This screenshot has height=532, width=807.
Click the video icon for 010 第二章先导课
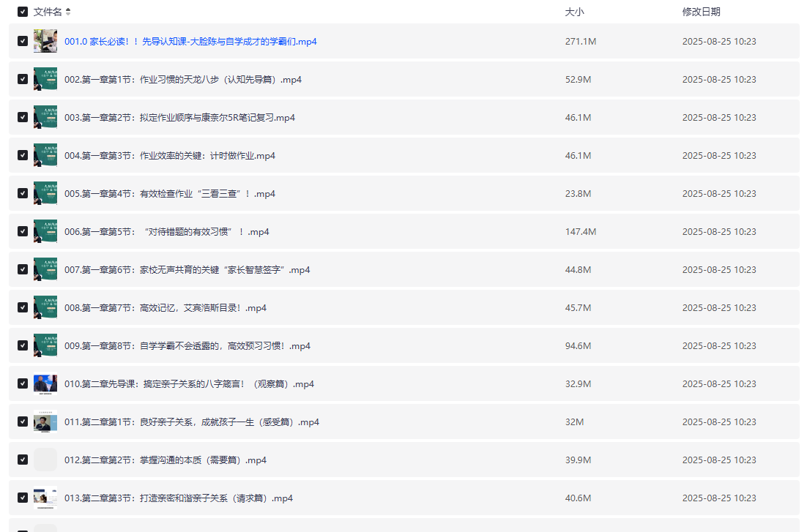pos(45,383)
